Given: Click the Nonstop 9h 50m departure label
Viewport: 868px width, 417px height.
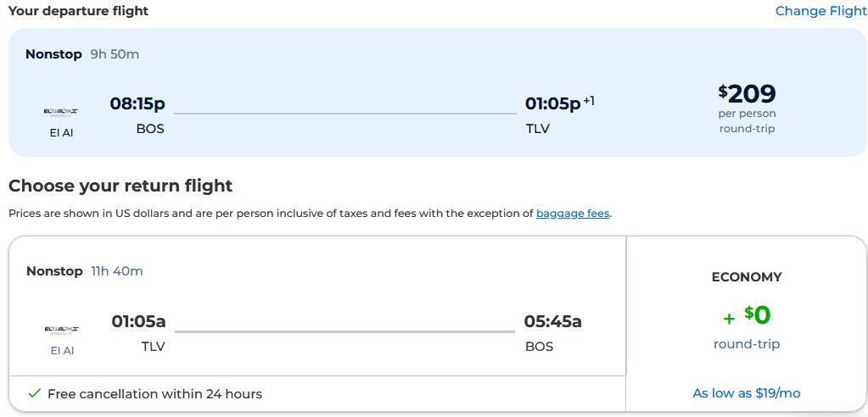Looking at the screenshot, I should [x=82, y=54].
